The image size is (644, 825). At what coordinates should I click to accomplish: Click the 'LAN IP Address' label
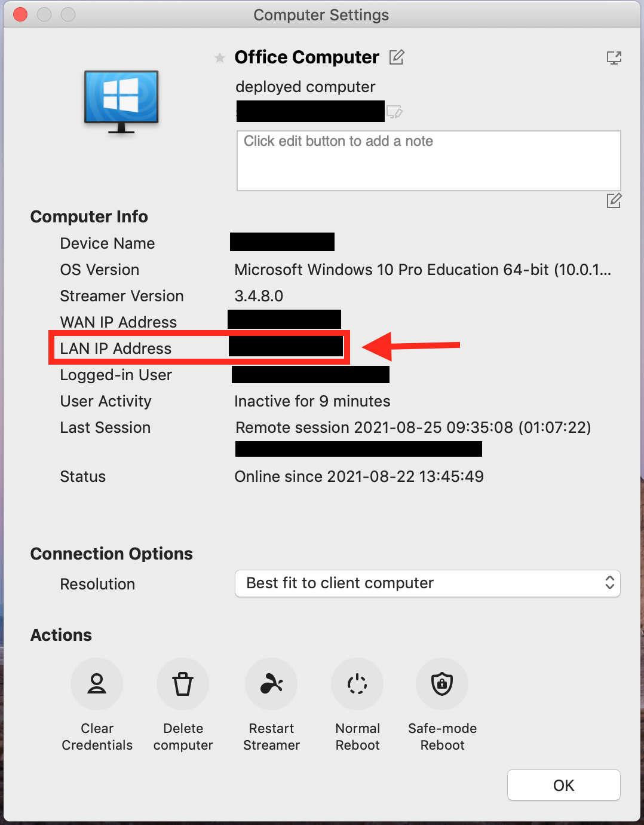coord(116,349)
